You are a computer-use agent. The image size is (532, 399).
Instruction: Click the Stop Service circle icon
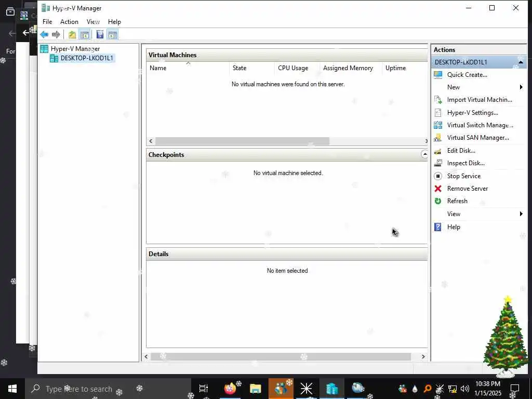click(x=438, y=176)
